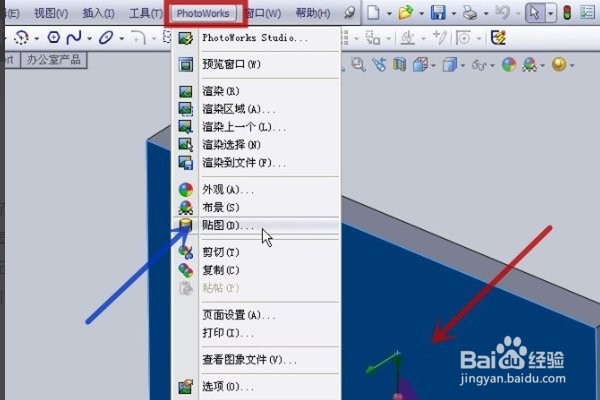Click the Open folder icon
This screenshot has height=400, width=600.
406,13
